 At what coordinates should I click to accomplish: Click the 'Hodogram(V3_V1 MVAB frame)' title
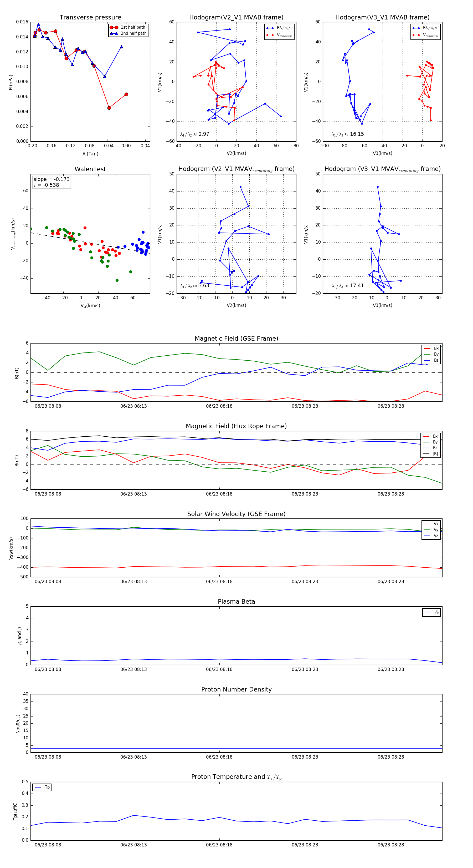[382, 18]
